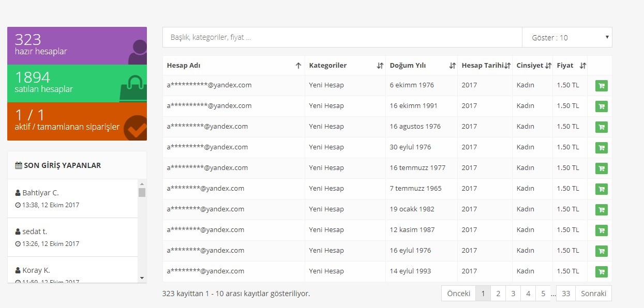This screenshot has height=308, width=644.
Task: Click the Önceki pagination button
Action: point(458,294)
